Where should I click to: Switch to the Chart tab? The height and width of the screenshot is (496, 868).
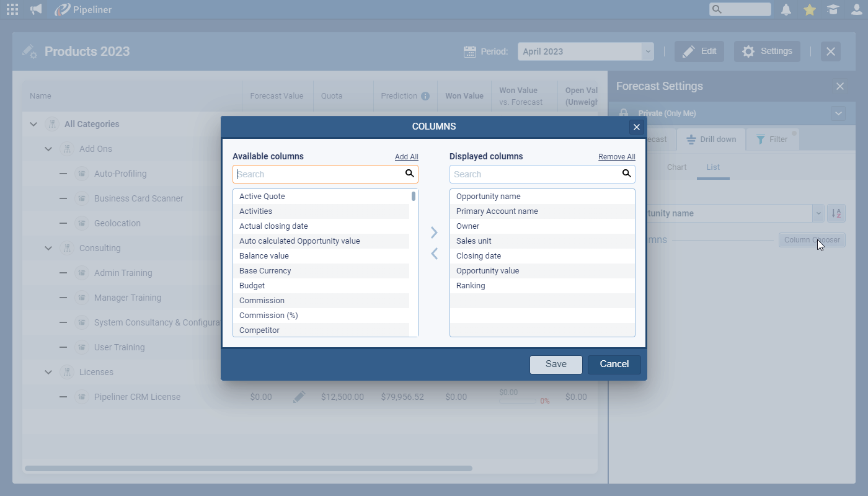pos(676,167)
